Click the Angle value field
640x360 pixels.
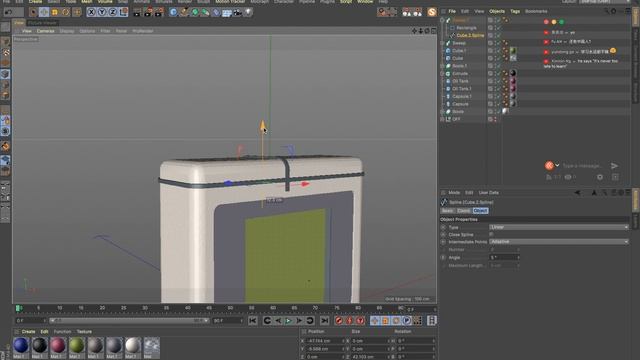[x=504, y=258]
